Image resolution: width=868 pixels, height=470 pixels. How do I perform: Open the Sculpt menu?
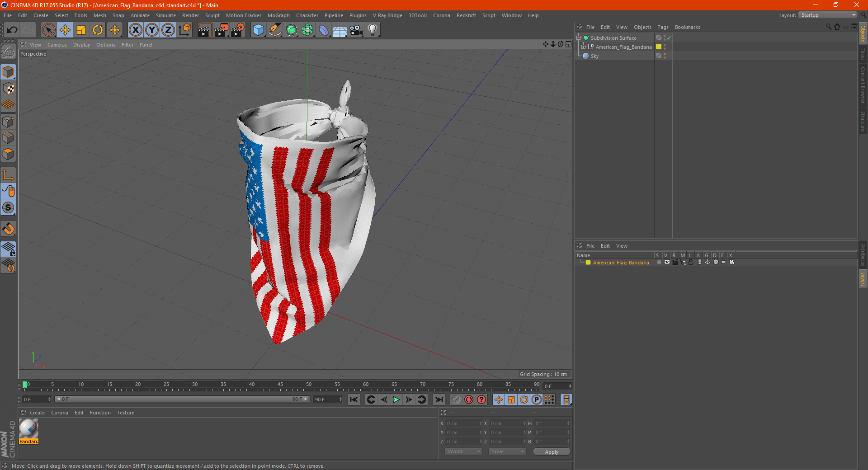click(x=212, y=15)
